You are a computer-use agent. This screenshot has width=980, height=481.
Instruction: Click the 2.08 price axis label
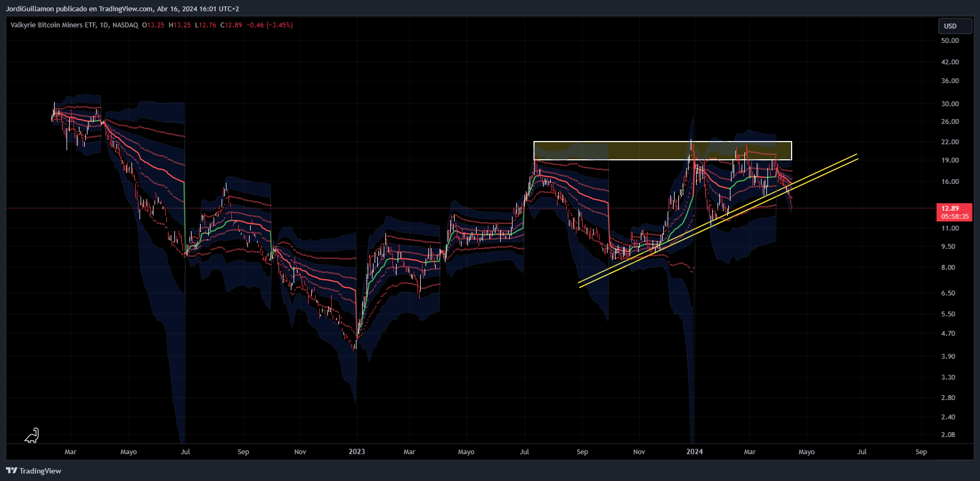[x=948, y=435]
